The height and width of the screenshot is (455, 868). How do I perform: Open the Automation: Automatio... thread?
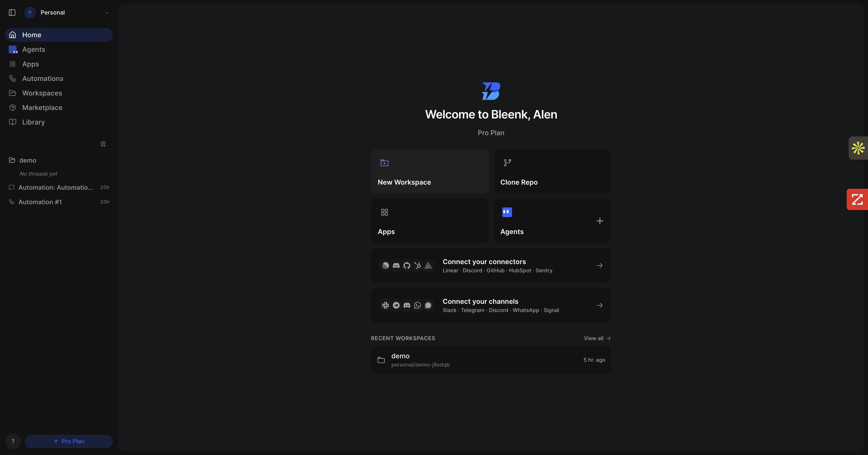coord(59,187)
